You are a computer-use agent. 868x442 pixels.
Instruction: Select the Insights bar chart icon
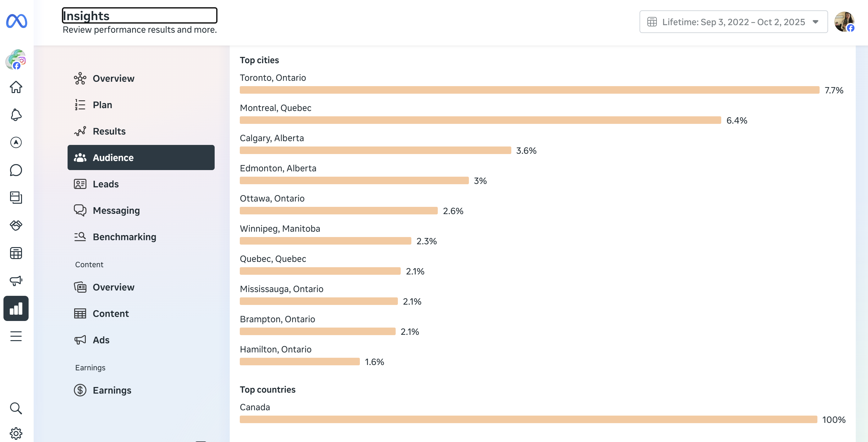(16, 308)
